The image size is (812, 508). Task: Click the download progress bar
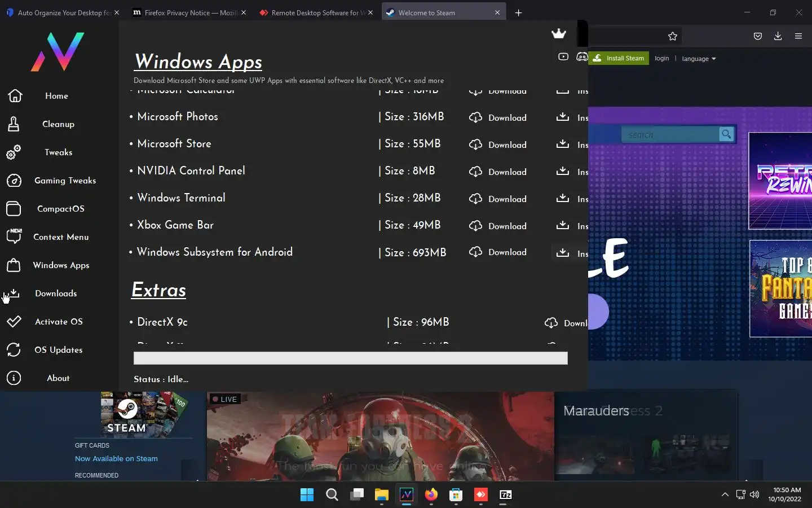click(351, 358)
